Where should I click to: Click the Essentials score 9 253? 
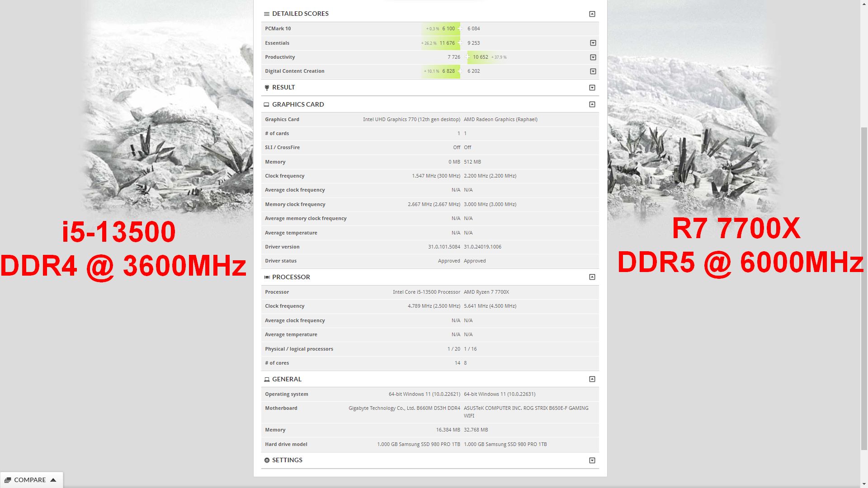click(474, 43)
